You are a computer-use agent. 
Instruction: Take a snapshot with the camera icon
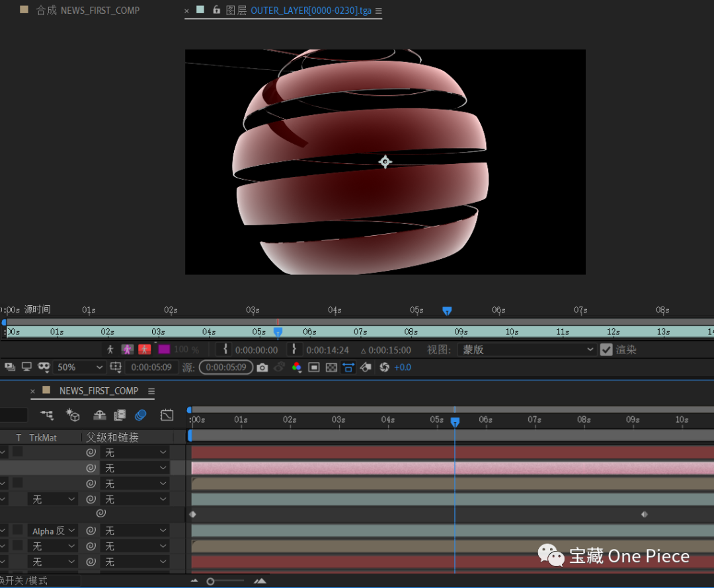(262, 367)
